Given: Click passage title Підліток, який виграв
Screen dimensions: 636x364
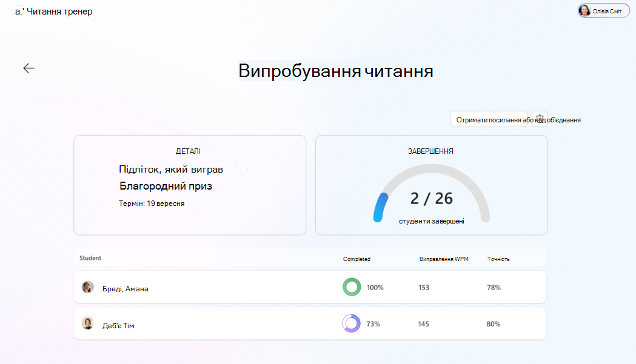Looking at the screenshot, I should click(171, 170).
